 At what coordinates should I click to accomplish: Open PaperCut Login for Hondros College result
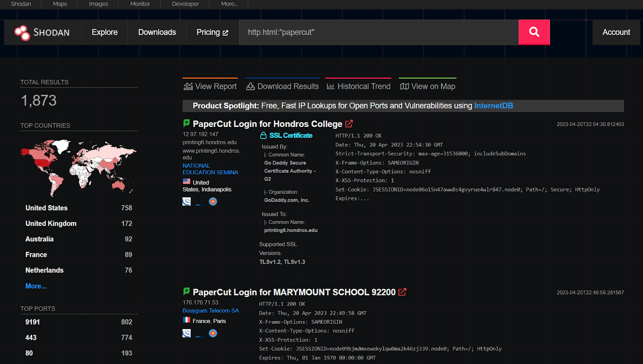coord(268,124)
